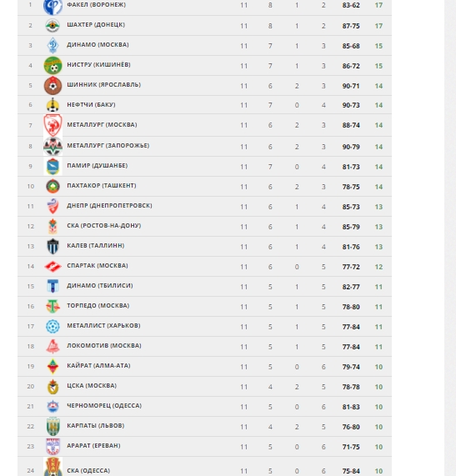Open Днепр (Днепропетровск) team page
456x476 pixels.
click(x=109, y=206)
